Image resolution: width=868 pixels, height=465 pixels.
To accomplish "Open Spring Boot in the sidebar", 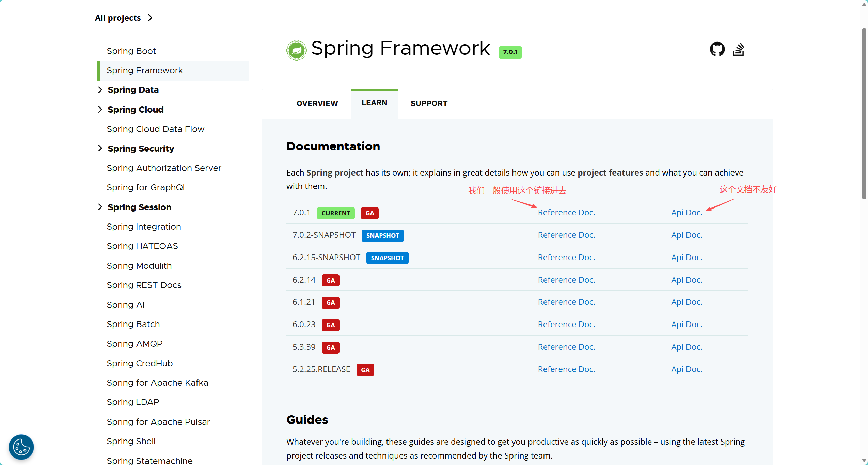I will 131,51.
